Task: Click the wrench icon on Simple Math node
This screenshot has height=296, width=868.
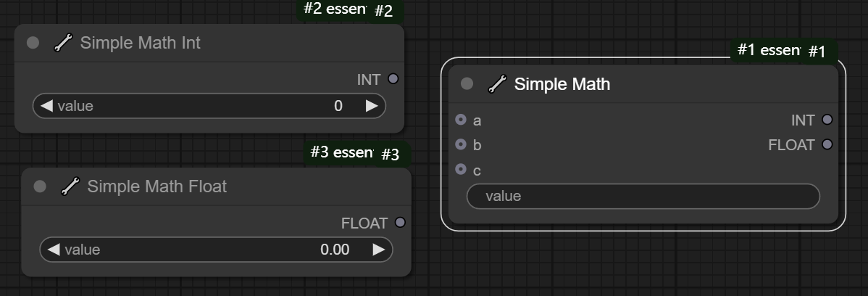Action: pos(497,85)
